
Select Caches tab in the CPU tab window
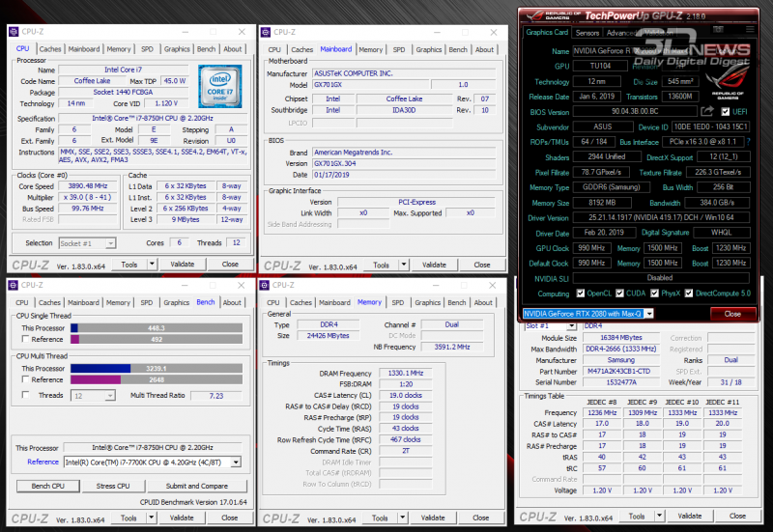tap(50, 49)
